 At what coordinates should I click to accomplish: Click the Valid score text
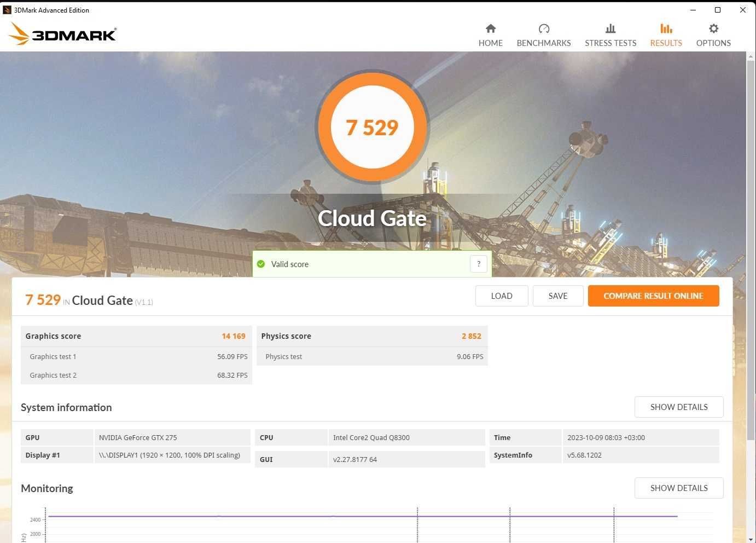click(x=290, y=264)
